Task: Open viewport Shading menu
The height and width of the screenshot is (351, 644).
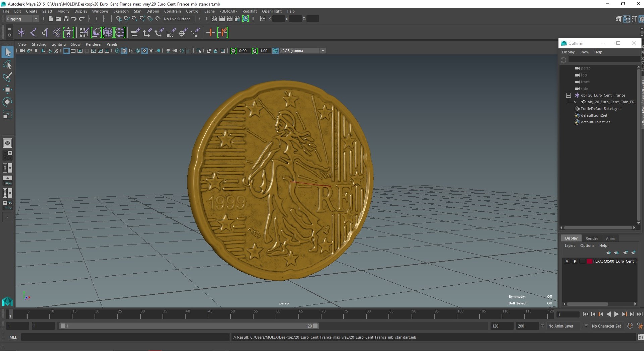Action: pos(39,44)
